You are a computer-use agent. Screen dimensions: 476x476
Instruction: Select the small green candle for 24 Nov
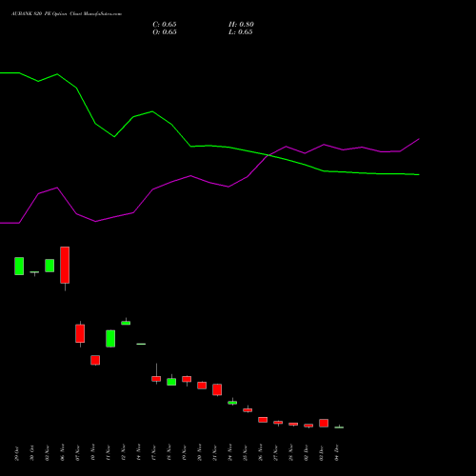click(x=232, y=403)
